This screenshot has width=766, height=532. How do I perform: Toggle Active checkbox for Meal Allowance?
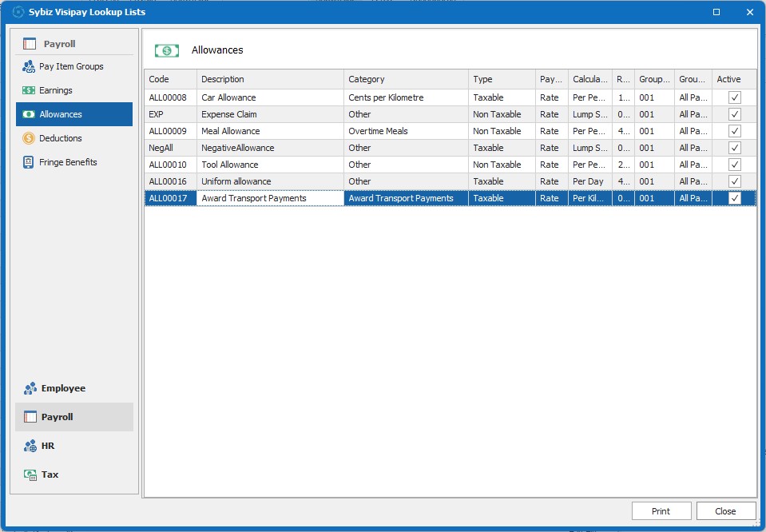pos(734,131)
